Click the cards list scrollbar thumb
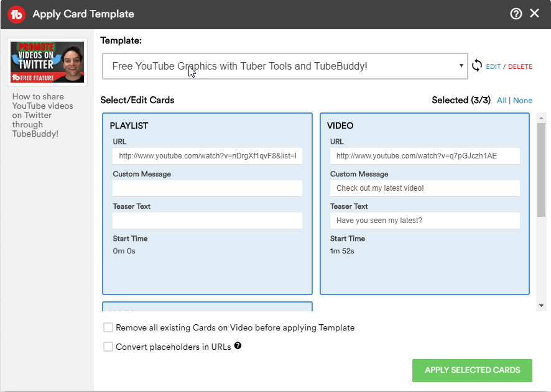 [541, 170]
